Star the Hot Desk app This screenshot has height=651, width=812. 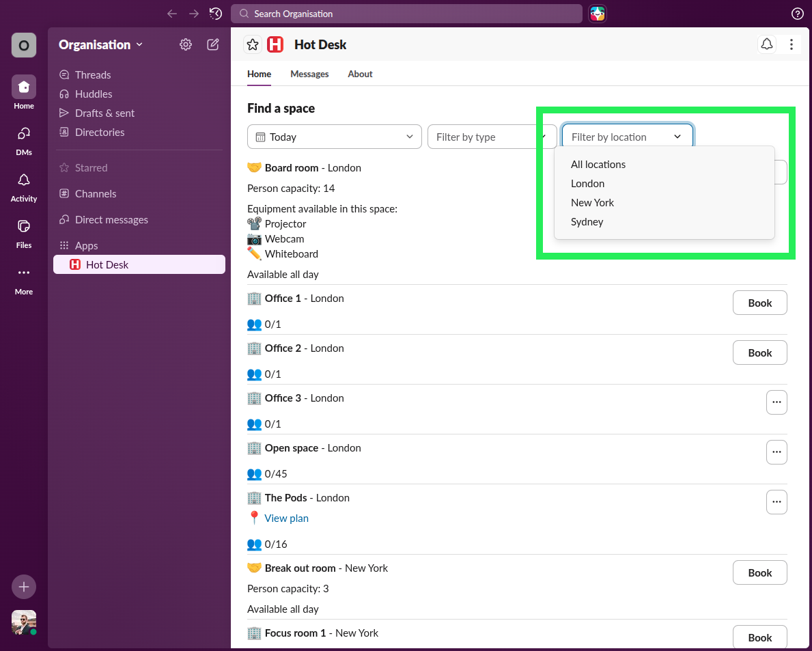253,44
